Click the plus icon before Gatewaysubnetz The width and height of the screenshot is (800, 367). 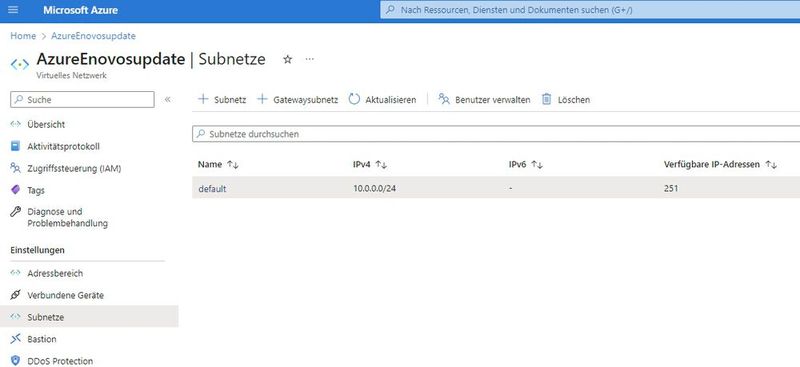coord(262,99)
